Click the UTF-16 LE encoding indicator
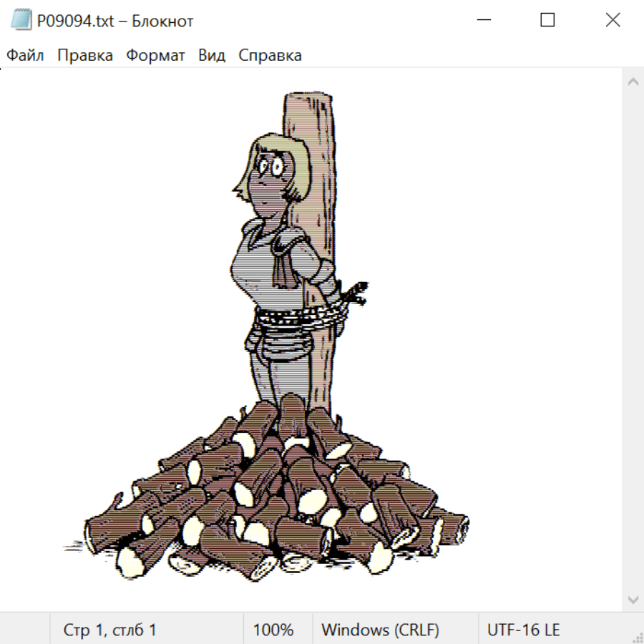Screen dimensions: 644x644 [523, 630]
